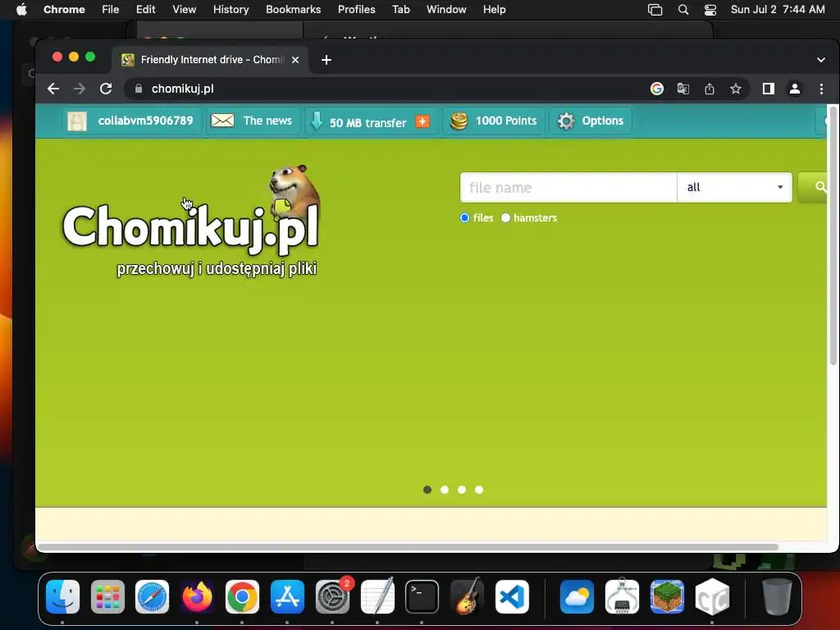Open the View menu
The width and height of the screenshot is (840, 630).
coord(185,10)
